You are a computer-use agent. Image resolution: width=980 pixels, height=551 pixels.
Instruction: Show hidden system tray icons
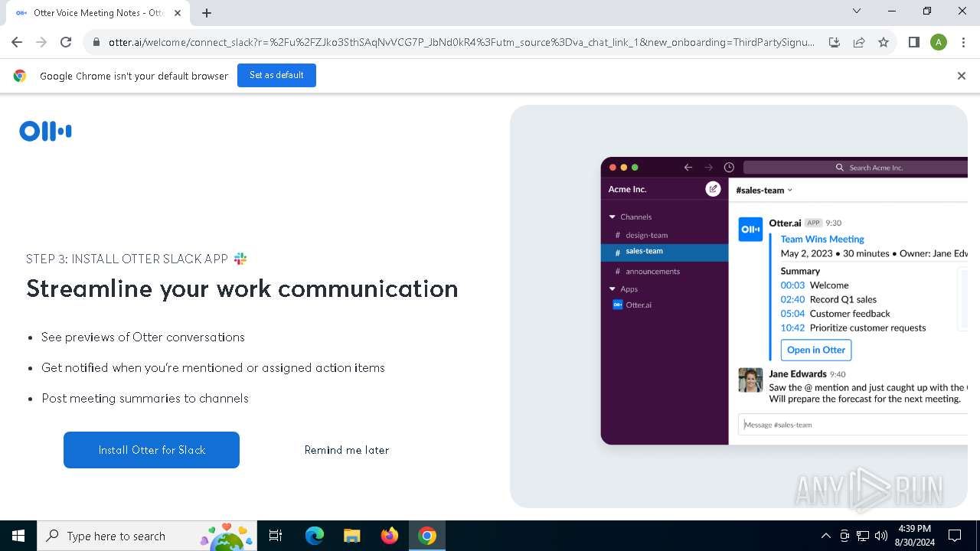(x=825, y=536)
